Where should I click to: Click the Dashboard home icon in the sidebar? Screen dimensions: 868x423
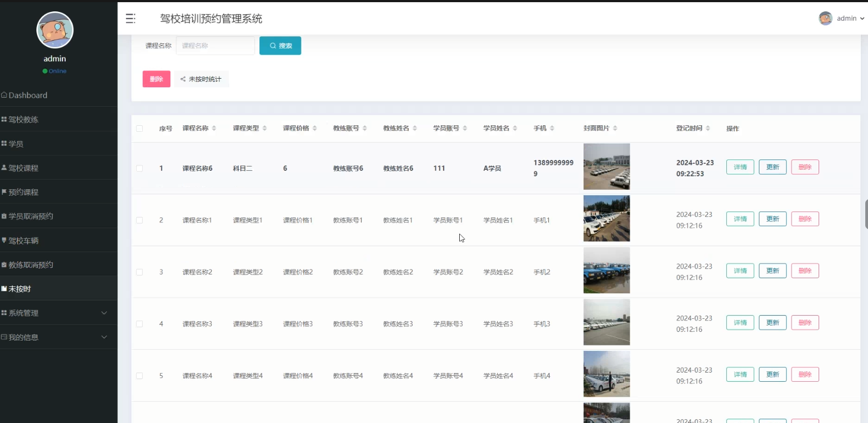pos(4,95)
